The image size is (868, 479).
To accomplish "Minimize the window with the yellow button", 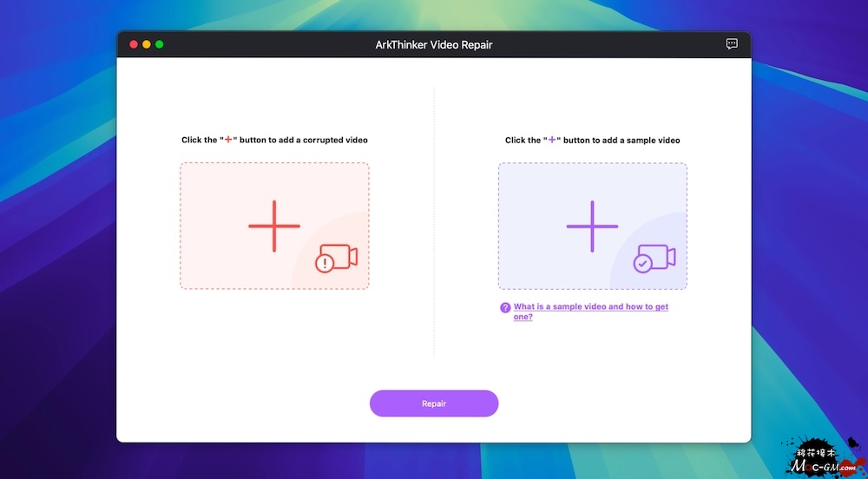I will (146, 44).
